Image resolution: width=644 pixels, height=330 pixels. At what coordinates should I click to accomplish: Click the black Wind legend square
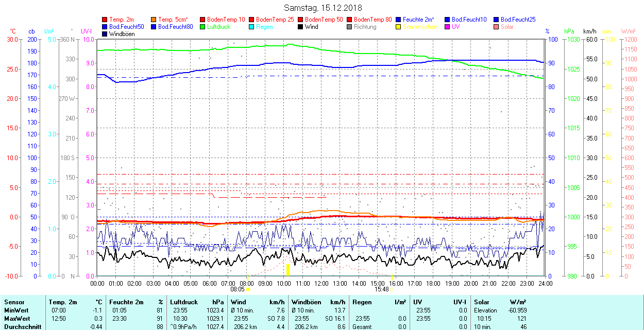301,27
